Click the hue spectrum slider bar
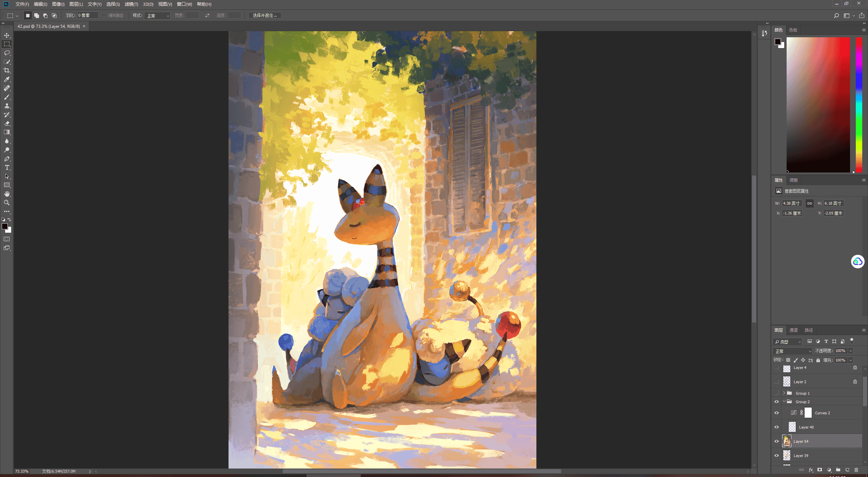 (x=859, y=105)
